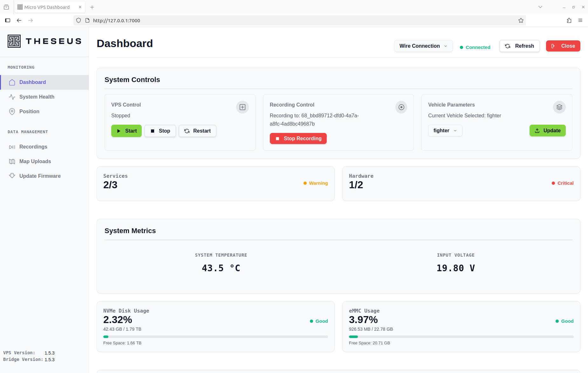Click the NVMe Disk Usage progress bar
Image resolution: width=588 pixels, height=373 pixels.
[215, 337]
